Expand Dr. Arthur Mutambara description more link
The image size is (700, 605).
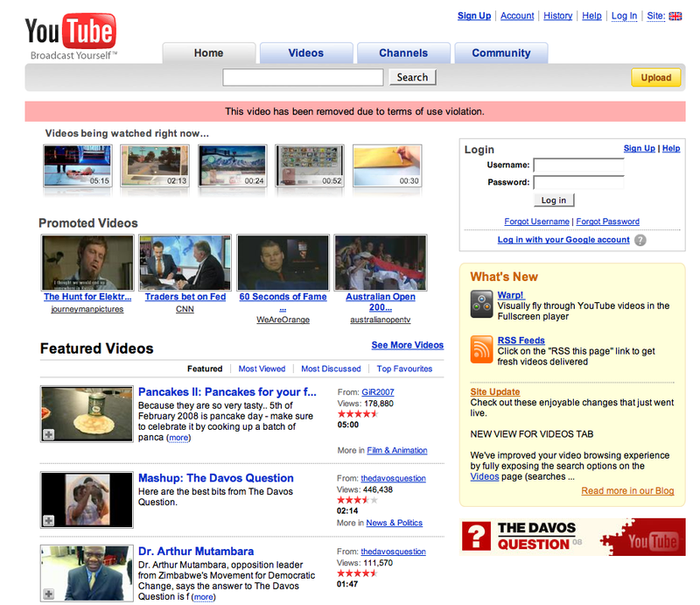[203, 597]
